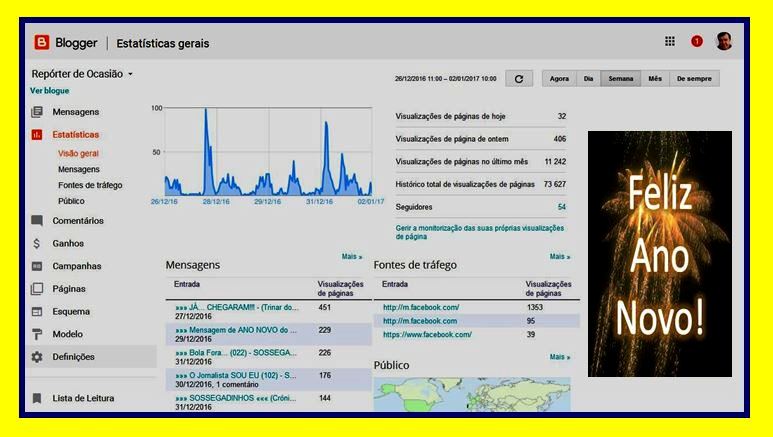Open Modelo in sidebar

68,334
